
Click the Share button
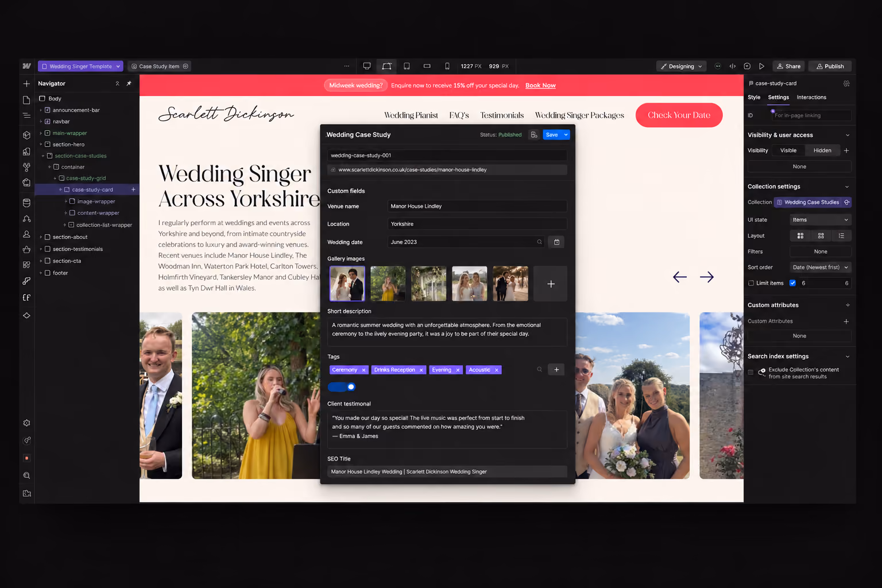point(788,66)
